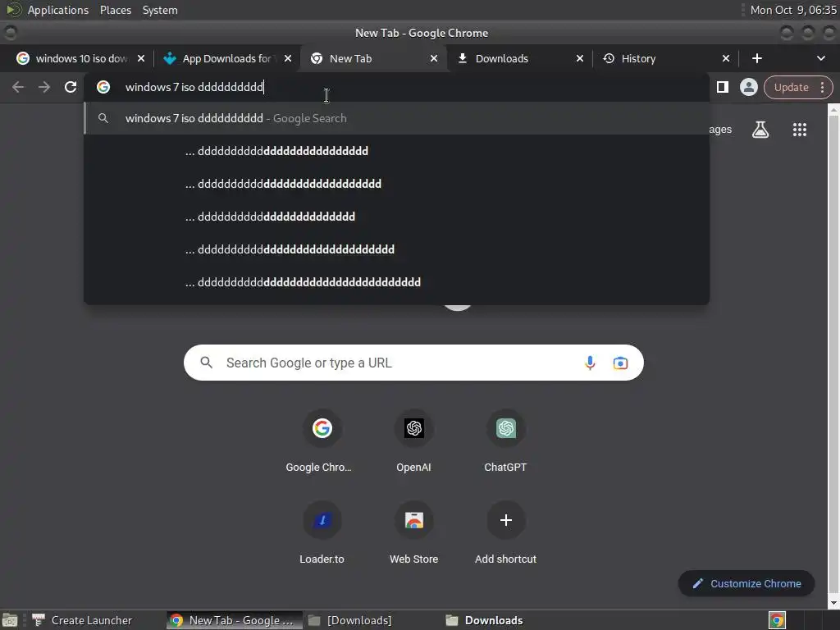This screenshot has height=630, width=840.
Task: Start voice search with microphone icon
Action: 590,363
